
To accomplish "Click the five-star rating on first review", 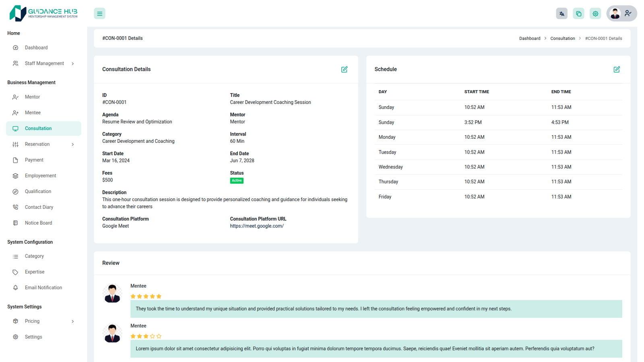I will (x=146, y=296).
